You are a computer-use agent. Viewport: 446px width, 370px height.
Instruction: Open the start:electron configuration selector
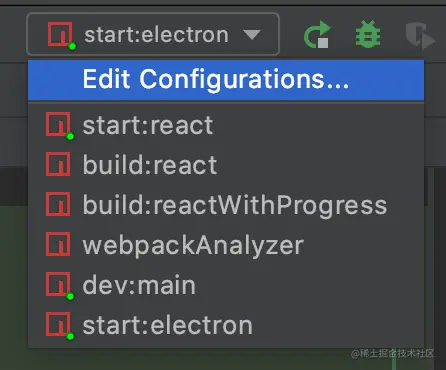(153, 34)
